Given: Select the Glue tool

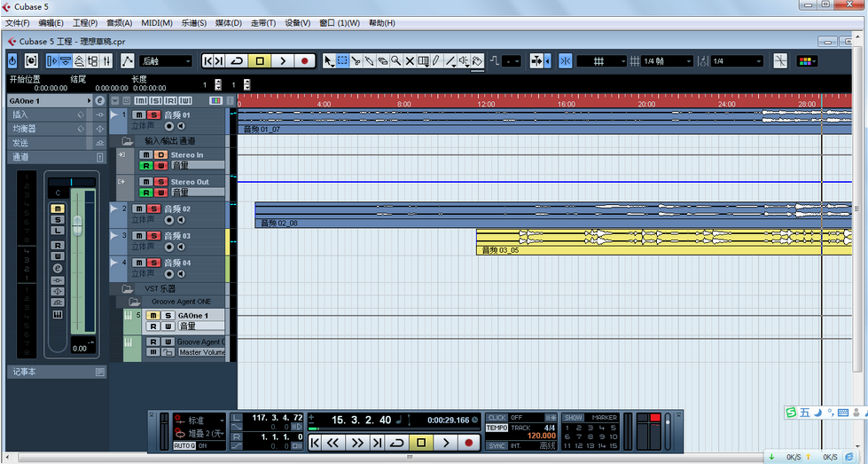Looking at the screenshot, I should (x=369, y=60).
